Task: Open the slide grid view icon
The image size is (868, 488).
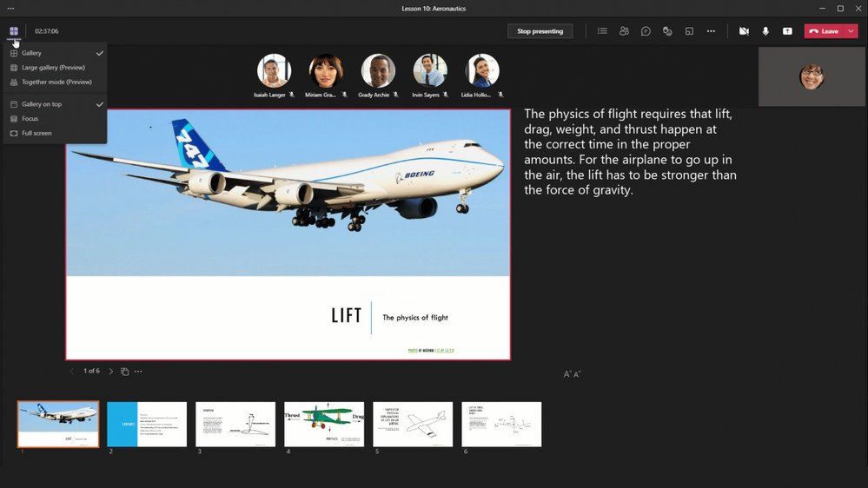Action: 124,372
